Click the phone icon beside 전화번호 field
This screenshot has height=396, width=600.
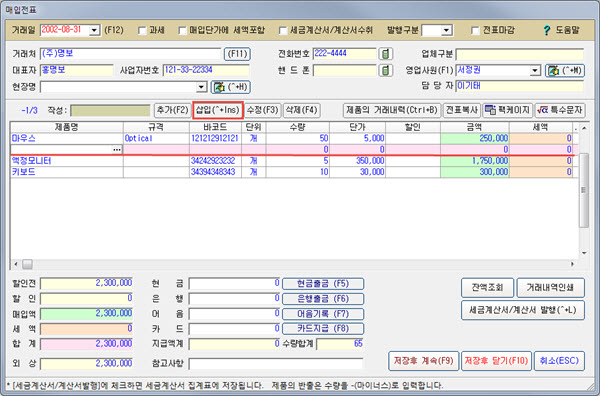(386, 54)
